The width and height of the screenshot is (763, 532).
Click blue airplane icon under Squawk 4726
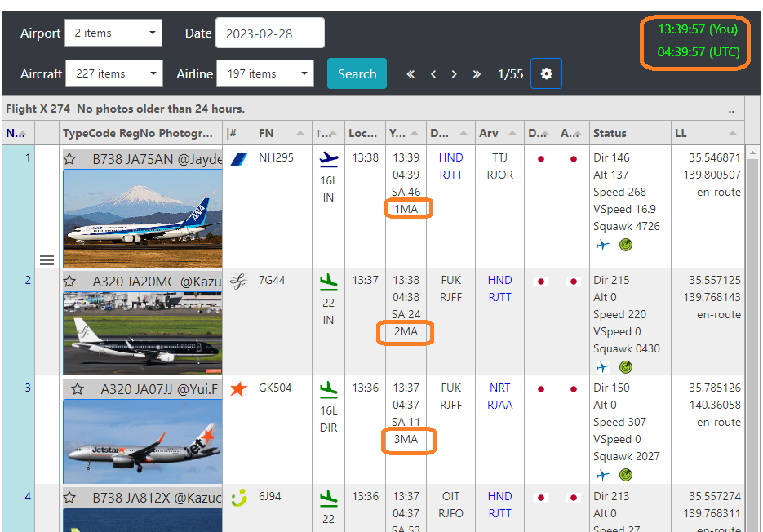coord(602,245)
